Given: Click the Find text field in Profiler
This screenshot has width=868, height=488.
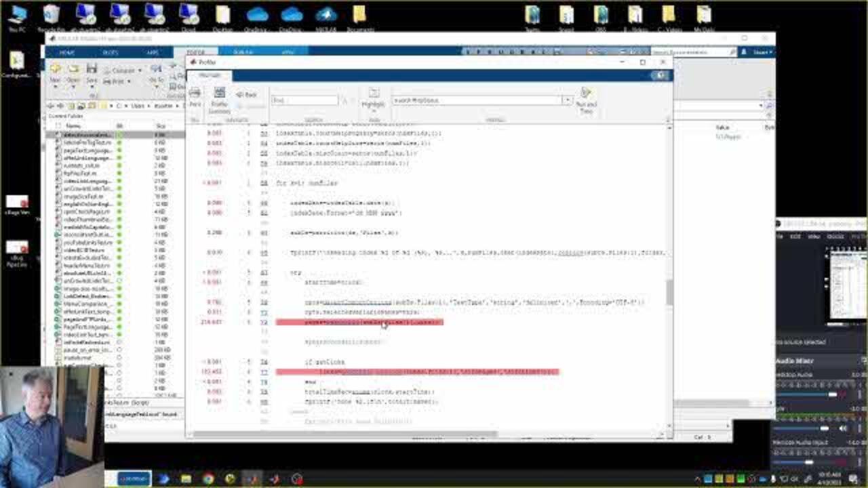Looking at the screenshot, I should tap(304, 100).
